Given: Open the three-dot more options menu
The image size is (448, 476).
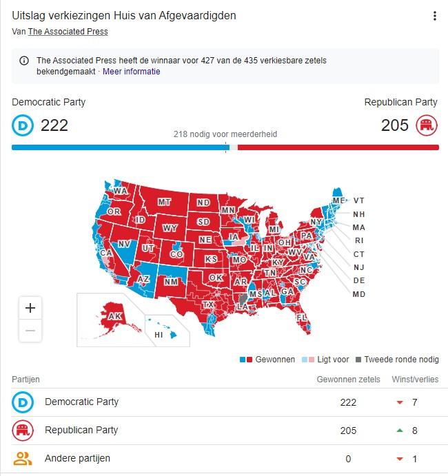Looking at the screenshot, I should (x=434, y=17).
